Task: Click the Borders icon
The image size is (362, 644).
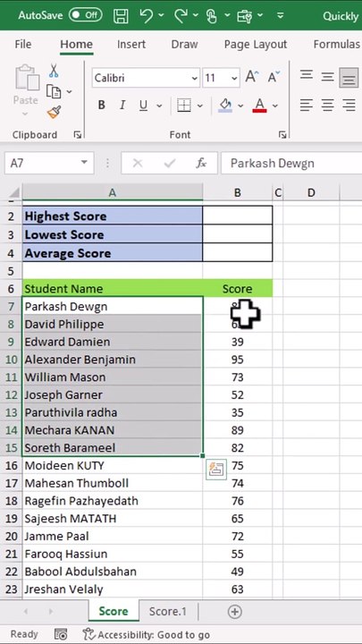Action: tap(184, 106)
